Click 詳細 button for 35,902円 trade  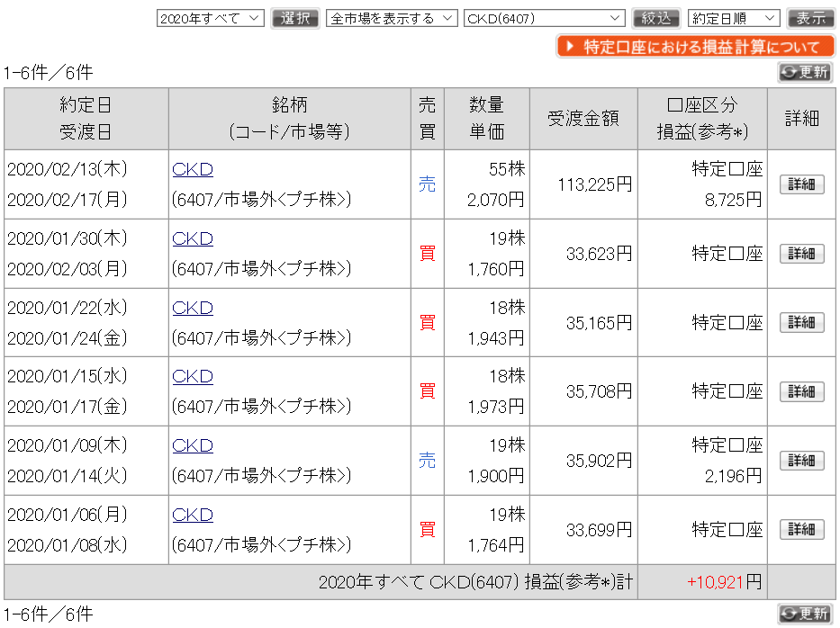tap(801, 461)
